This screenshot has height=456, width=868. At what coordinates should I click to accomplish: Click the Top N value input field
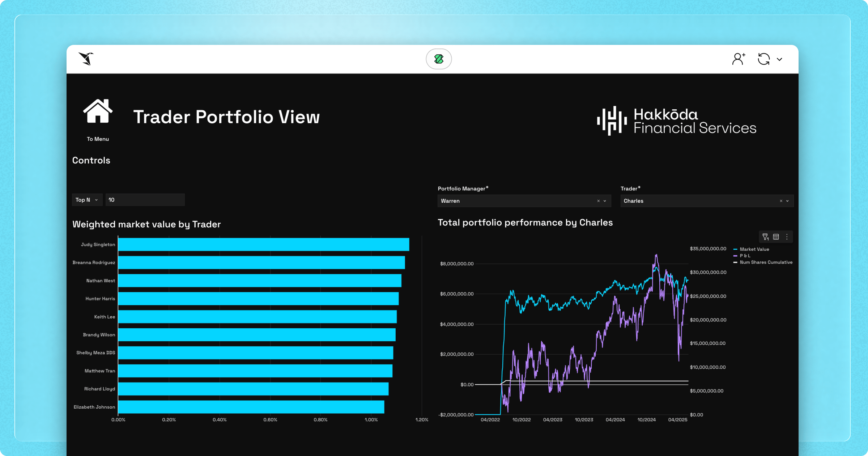145,200
